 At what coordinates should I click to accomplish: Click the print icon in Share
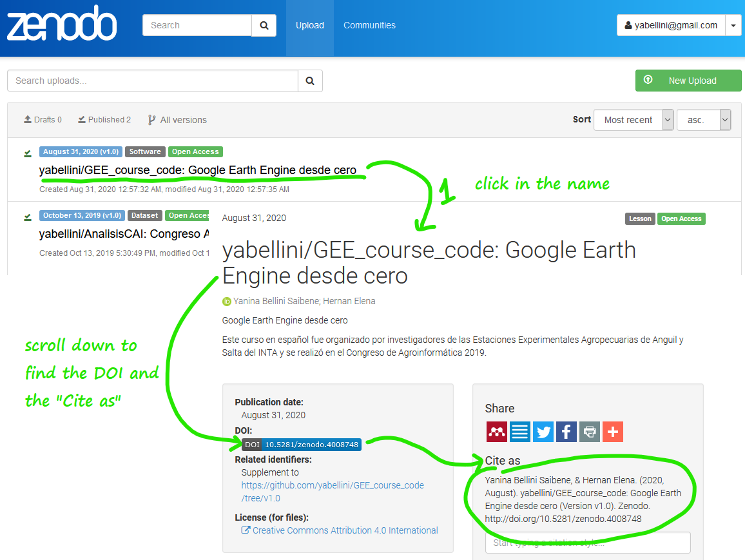tap(590, 432)
